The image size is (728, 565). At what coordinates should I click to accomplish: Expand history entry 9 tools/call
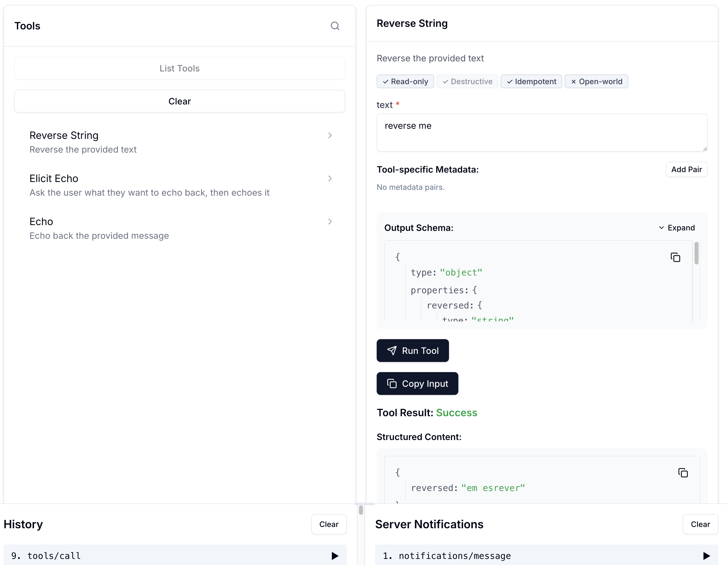[335, 556]
